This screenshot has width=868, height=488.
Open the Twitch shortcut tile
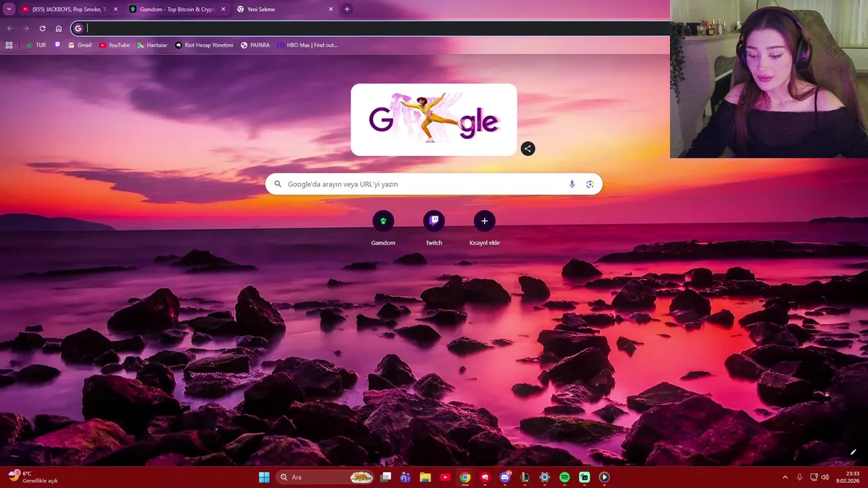tap(434, 228)
